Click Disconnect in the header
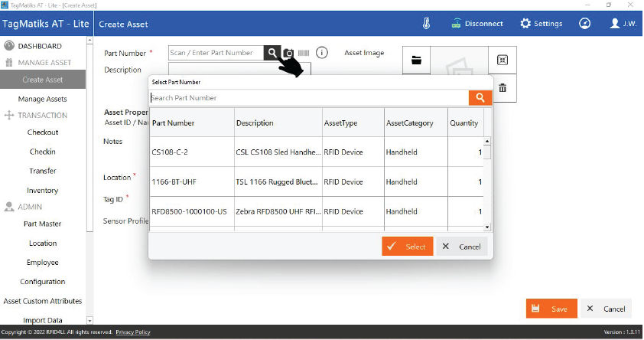 [x=477, y=23]
